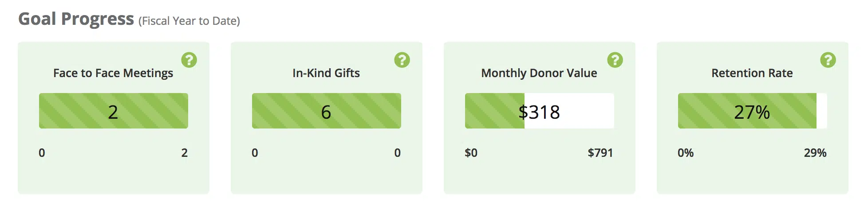Click the Fiscal Year to Date subtitle

coord(189,21)
